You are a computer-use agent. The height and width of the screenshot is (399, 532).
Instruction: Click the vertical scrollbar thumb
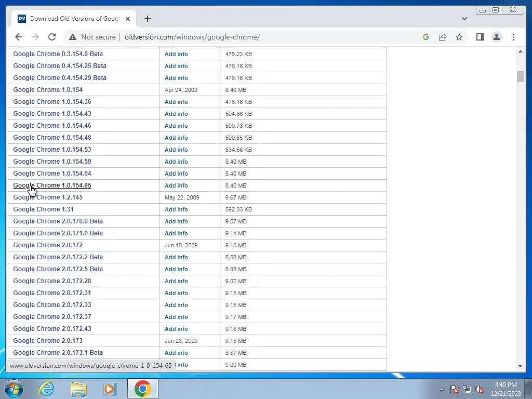520,77
